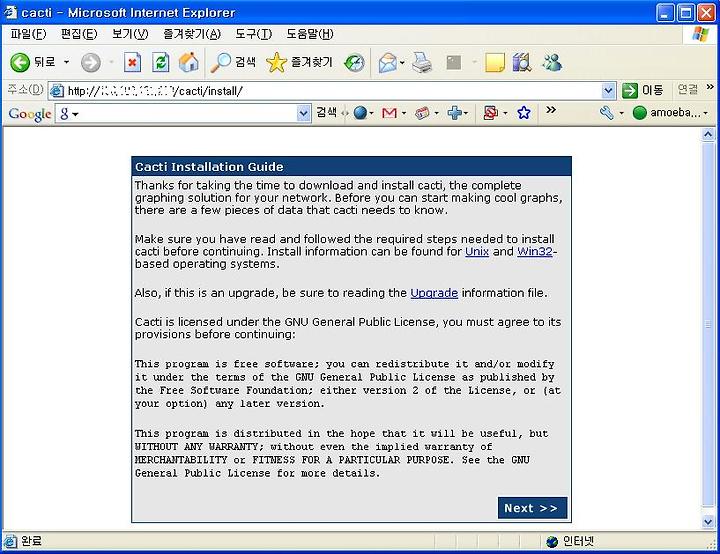The width and height of the screenshot is (720, 554).
Task: Click the Forward navigation arrow icon
Action: tap(91, 62)
